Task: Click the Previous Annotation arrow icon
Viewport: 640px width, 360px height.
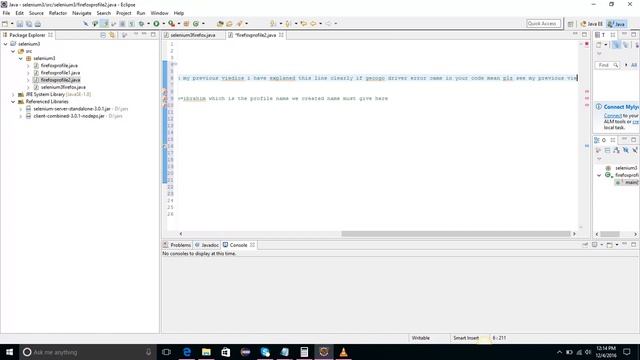Action: tap(288, 24)
